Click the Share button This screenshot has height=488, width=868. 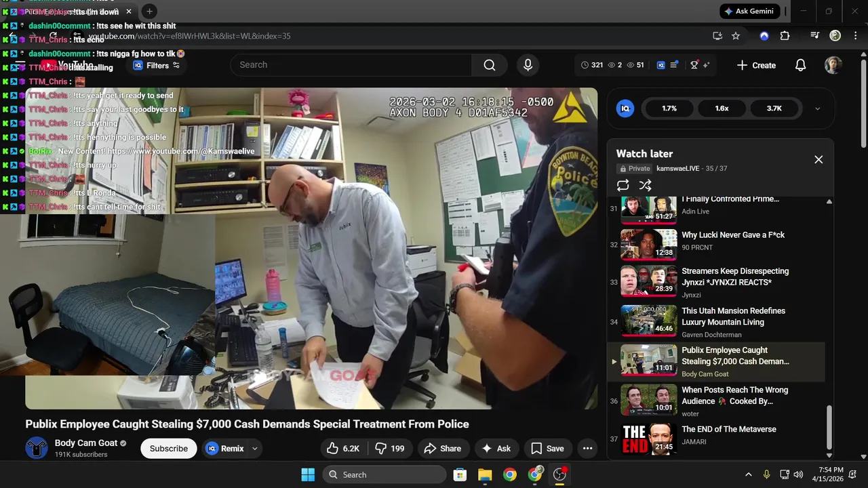442,448
